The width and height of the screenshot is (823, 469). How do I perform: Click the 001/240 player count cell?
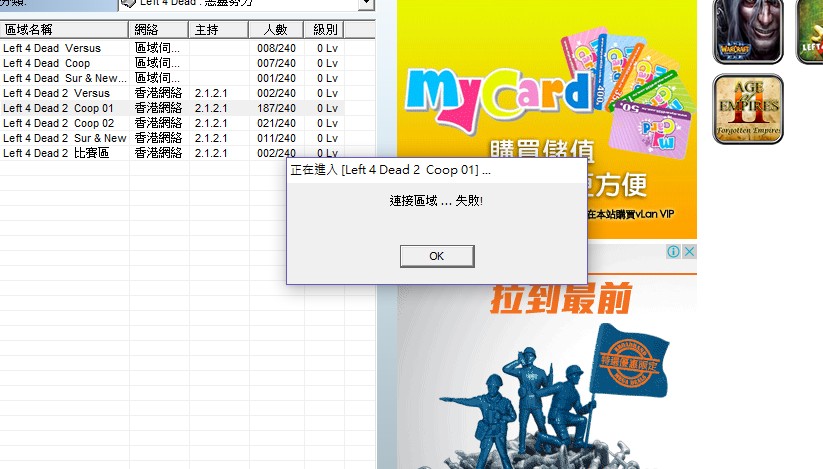pos(276,78)
